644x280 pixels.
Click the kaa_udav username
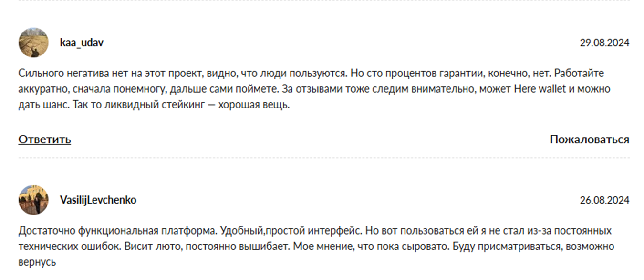(x=82, y=43)
